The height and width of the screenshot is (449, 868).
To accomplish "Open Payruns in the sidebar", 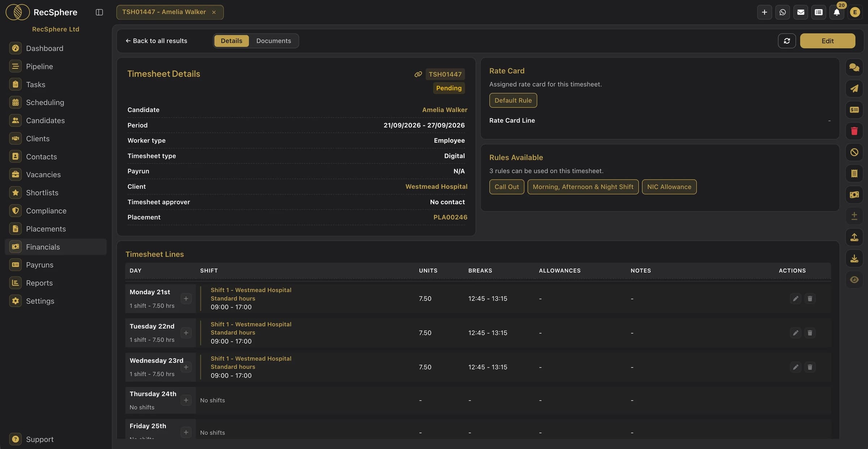I will point(56,265).
